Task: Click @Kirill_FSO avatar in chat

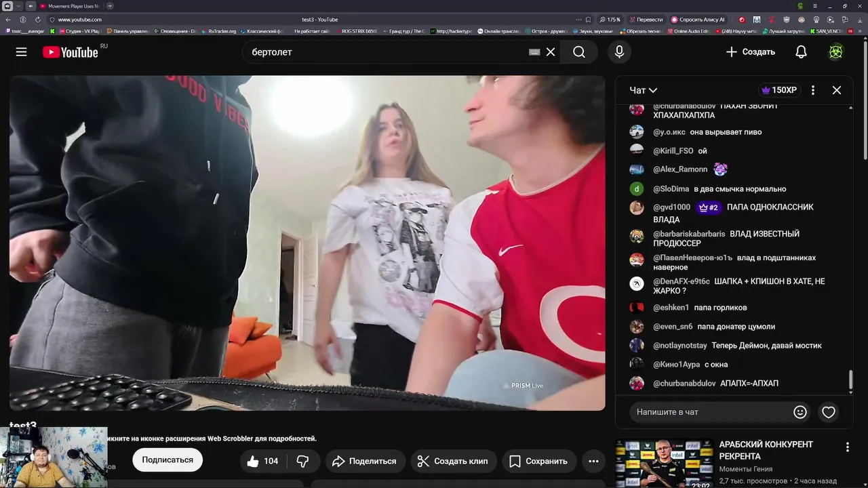Action: (636, 150)
